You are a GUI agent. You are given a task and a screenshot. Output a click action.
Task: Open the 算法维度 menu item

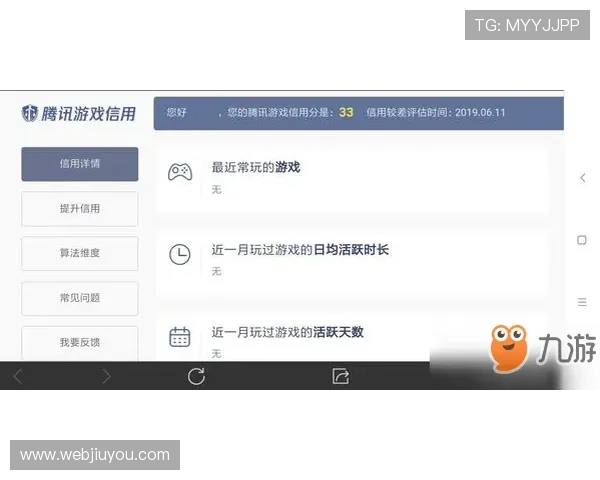click(x=80, y=253)
